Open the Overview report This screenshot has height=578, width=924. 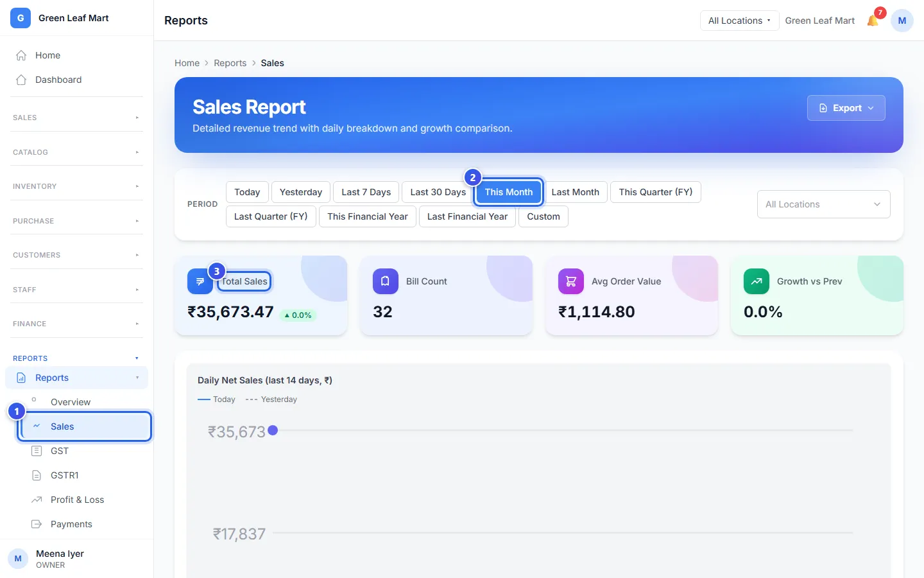click(x=84, y=402)
